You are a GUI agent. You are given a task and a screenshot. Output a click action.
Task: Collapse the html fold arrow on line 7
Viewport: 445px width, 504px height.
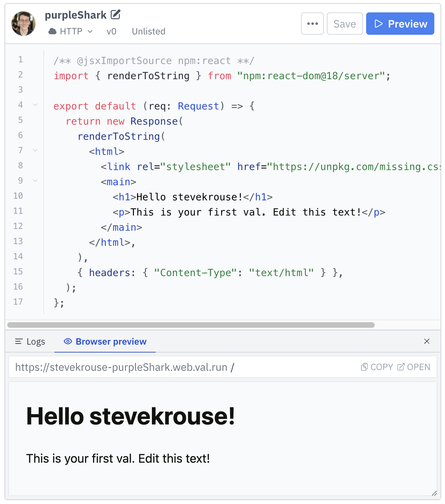pyautogui.click(x=35, y=150)
